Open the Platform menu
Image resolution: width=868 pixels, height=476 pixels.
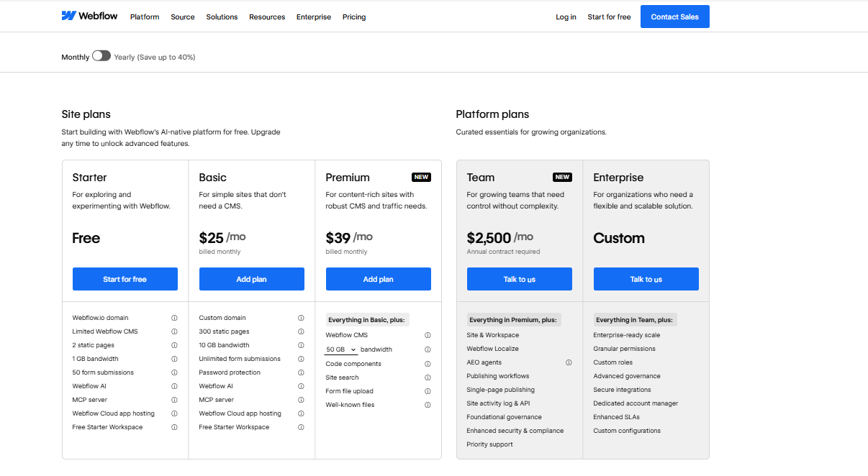pyautogui.click(x=145, y=17)
